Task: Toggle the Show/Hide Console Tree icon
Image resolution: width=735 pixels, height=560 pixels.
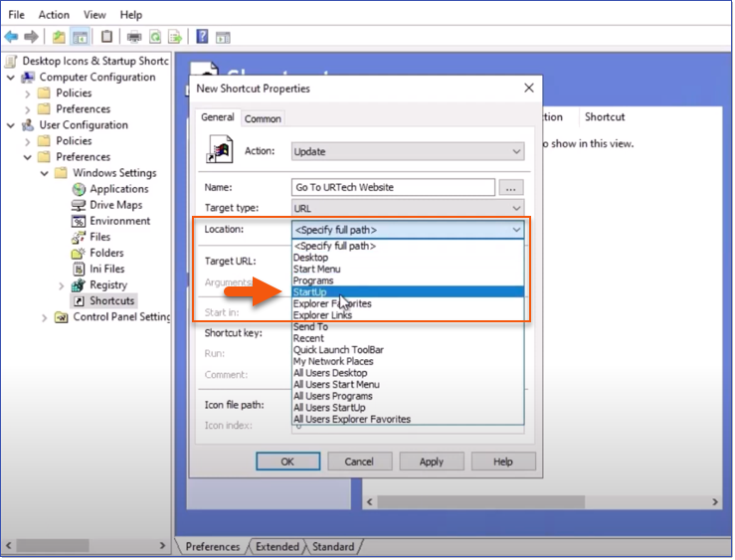Action: [81, 37]
